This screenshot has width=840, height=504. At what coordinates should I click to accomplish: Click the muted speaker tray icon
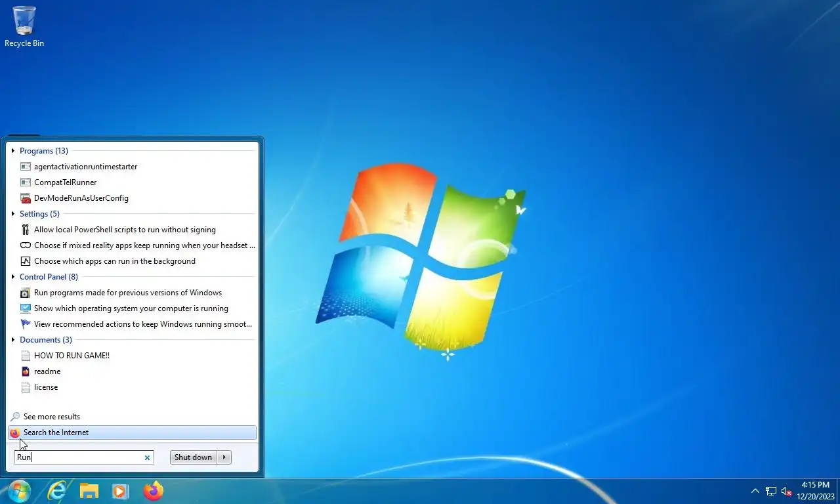click(787, 491)
